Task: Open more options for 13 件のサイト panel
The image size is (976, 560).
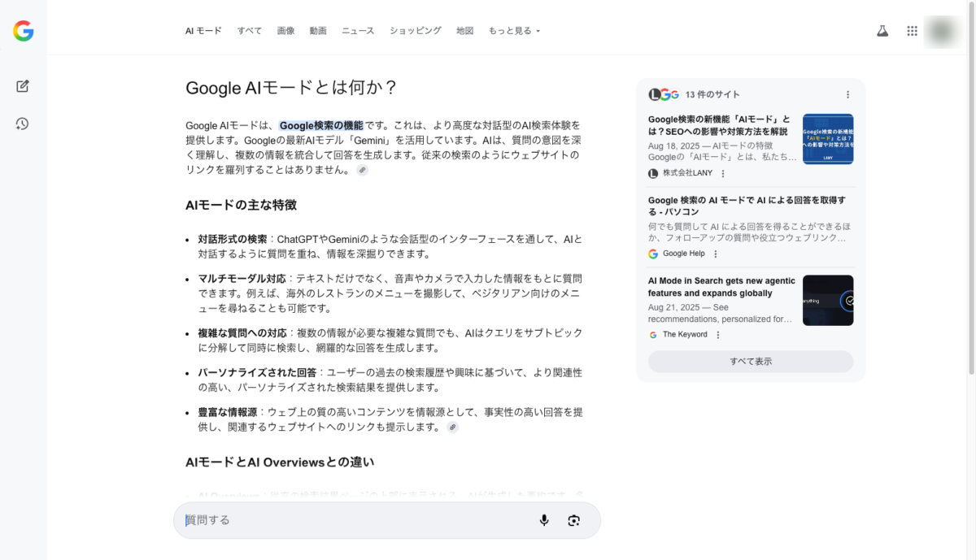Action: pyautogui.click(x=847, y=94)
